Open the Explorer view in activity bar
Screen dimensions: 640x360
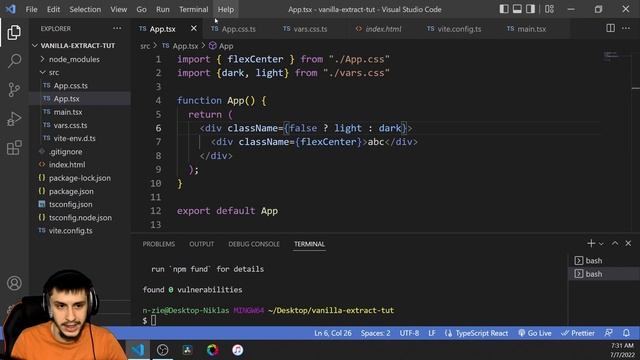pos(14,33)
